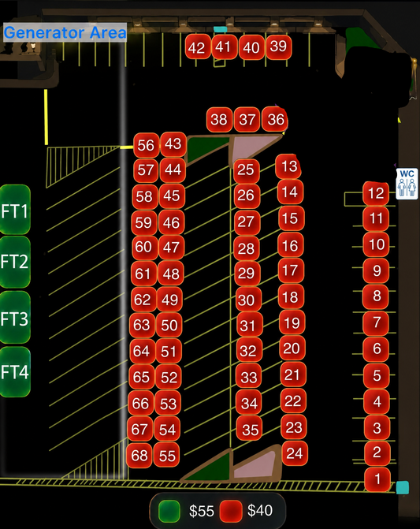Select the WC restroom icon
Image resolution: width=420 pixels, height=529 pixels.
[x=407, y=184]
